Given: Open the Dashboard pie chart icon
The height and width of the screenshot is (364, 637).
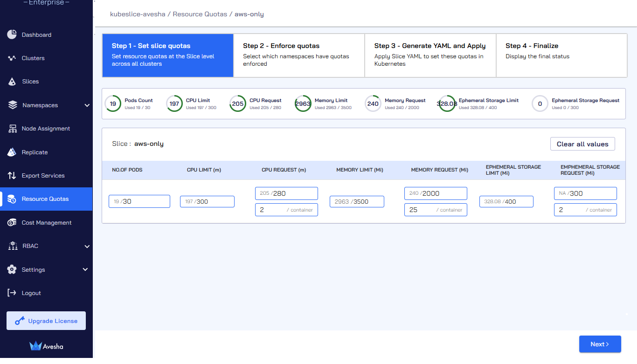Looking at the screenshot, I should click(x=12, y=34).
